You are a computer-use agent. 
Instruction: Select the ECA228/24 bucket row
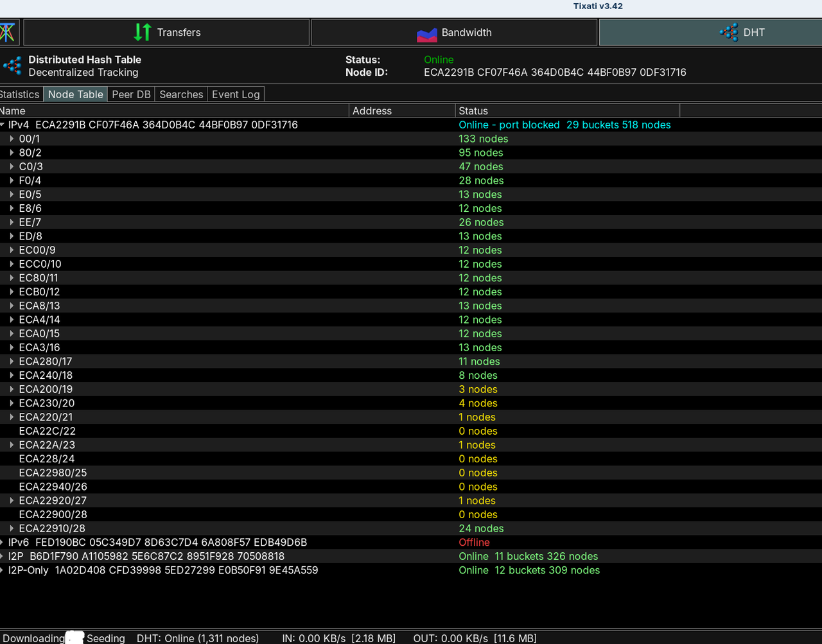tap(411, 458)
